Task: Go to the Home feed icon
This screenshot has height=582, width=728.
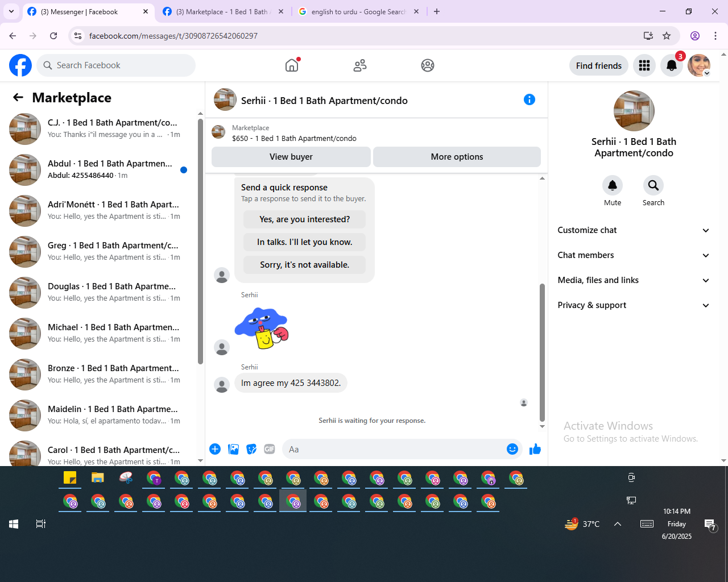Action: tap(292, 65)
